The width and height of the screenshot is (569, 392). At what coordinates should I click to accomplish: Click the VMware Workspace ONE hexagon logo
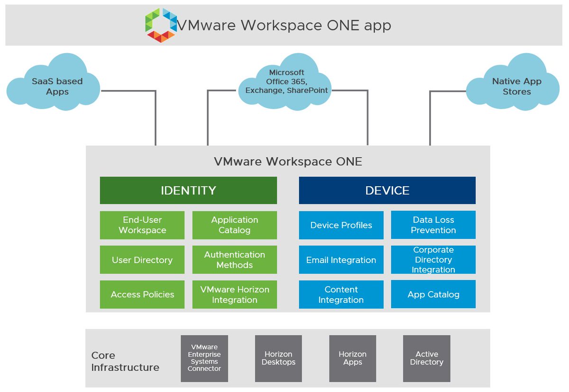[161, 25]
